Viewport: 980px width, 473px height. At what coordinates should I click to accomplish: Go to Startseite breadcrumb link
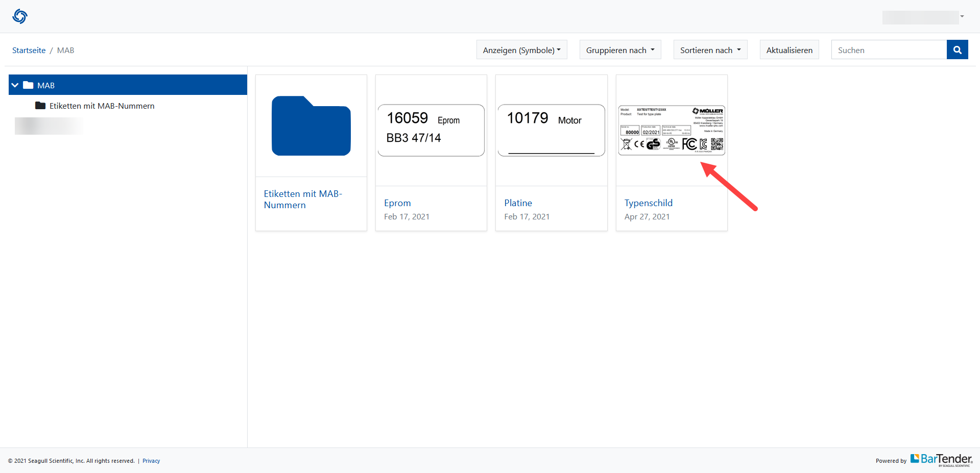coord(29,50)
